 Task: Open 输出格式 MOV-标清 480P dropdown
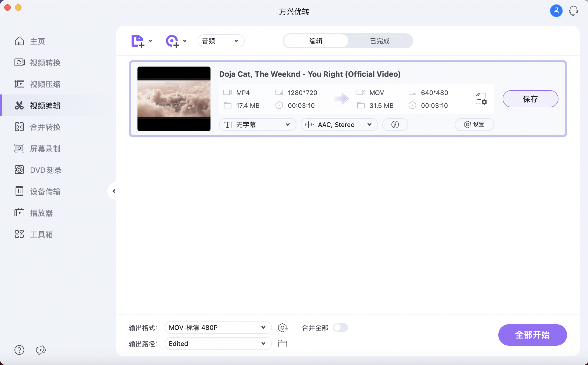point(218,327)
